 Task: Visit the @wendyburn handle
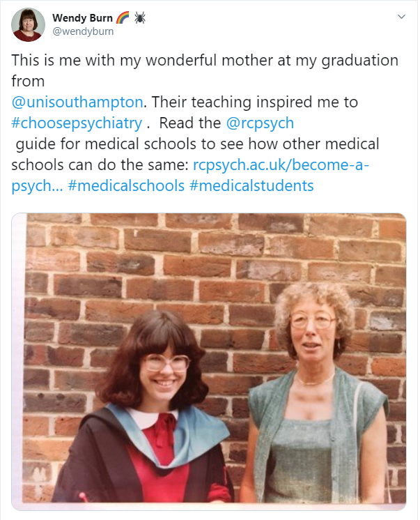click(x=82, y=31)
